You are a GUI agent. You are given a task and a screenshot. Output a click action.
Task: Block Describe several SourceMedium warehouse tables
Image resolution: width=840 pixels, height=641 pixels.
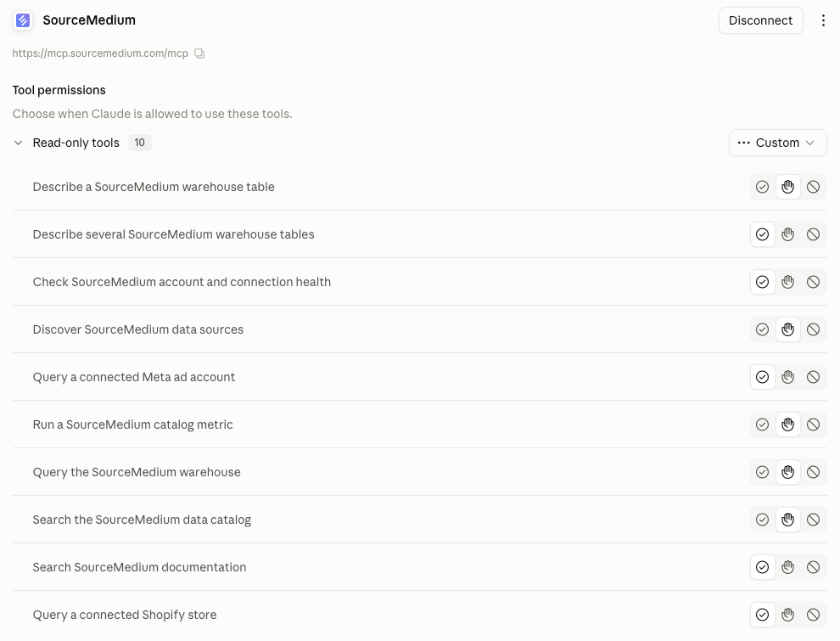[x=813, y=234]
